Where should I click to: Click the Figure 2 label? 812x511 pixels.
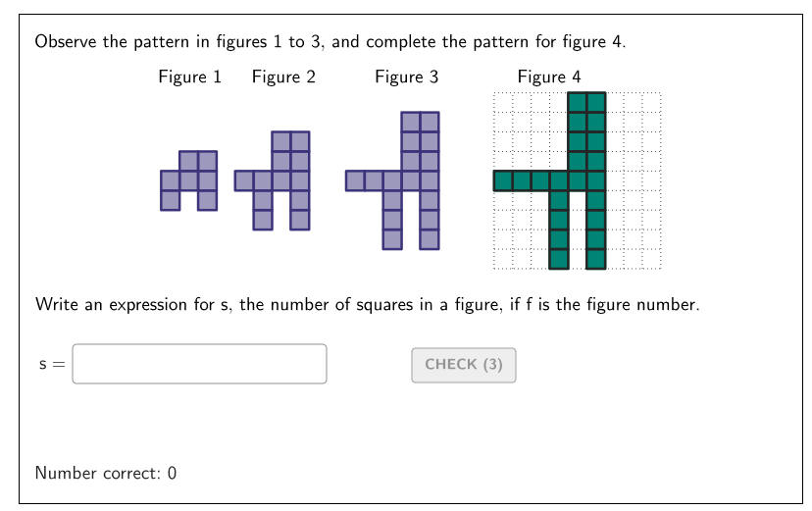click(283, 77)
